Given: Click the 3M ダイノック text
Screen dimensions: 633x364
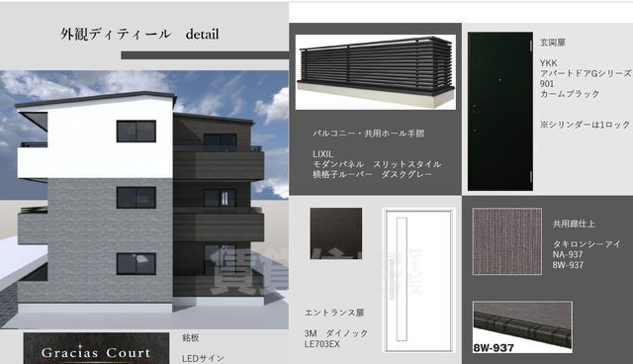Looking at the screenshot, I should pyautogui.click(x=336, y=333).
